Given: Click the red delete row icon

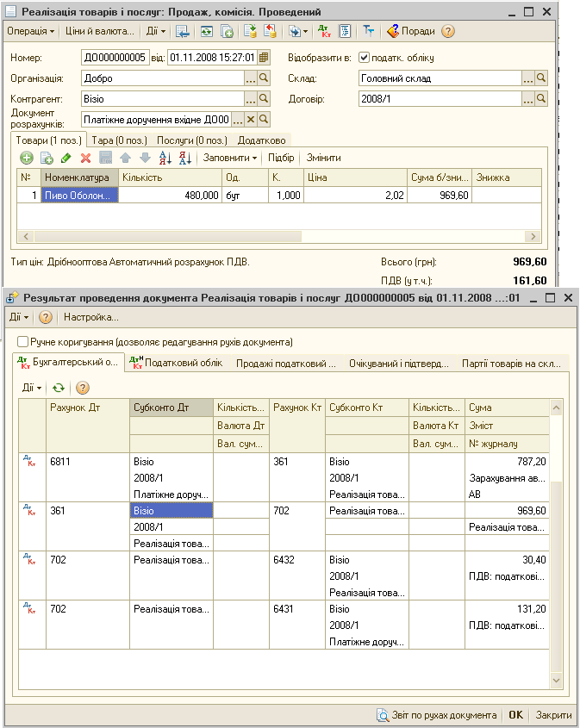Looking at the screenshot, I should [x=85, y=158].
